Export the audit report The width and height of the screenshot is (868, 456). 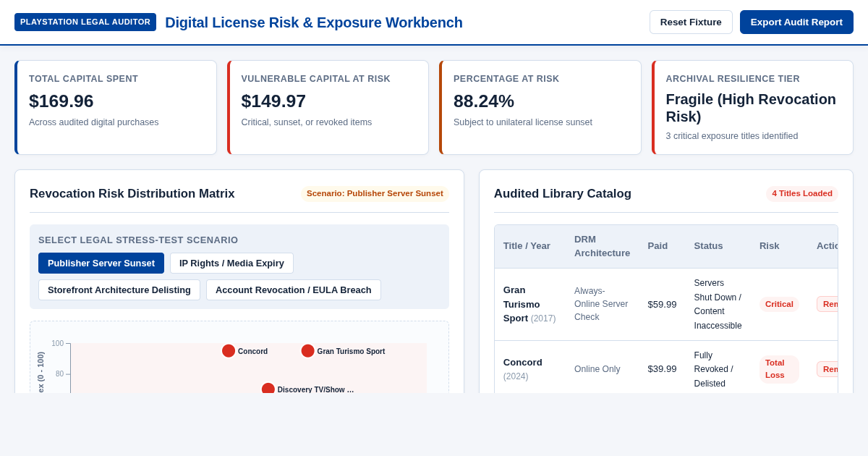click(x=796, y=22)
